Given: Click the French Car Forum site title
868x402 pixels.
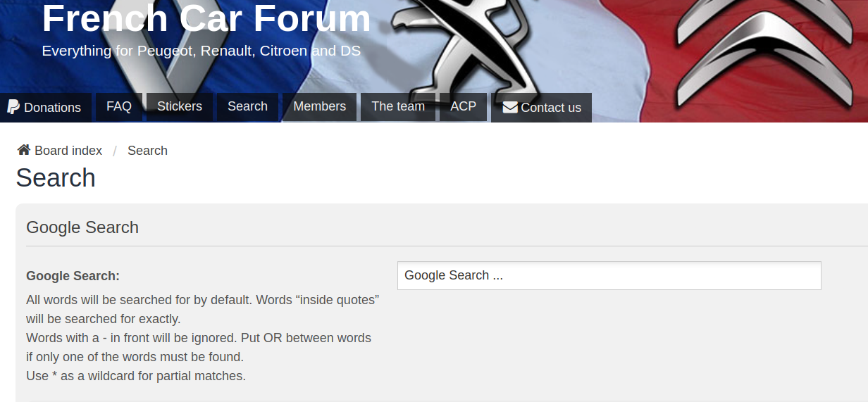Looking at the screenshot, I should (206, 19).
